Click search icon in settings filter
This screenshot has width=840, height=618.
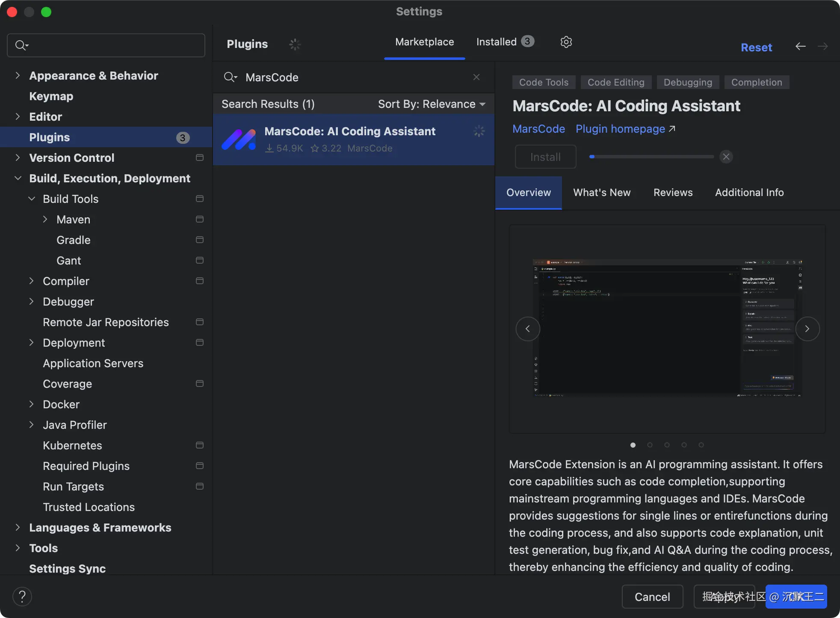point(21,45)
